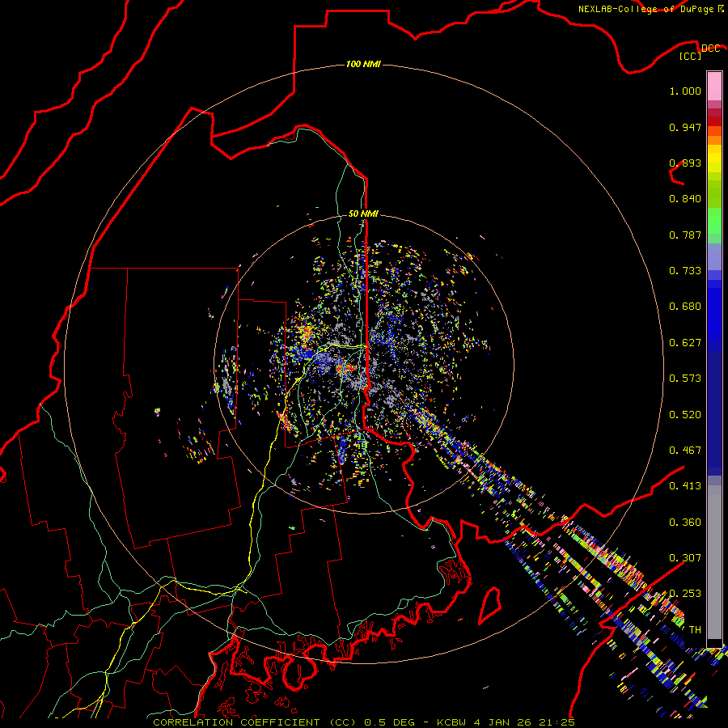
Task: Click the NEXLAB-College of DuPage watermark text
Action: click(650, 9)
